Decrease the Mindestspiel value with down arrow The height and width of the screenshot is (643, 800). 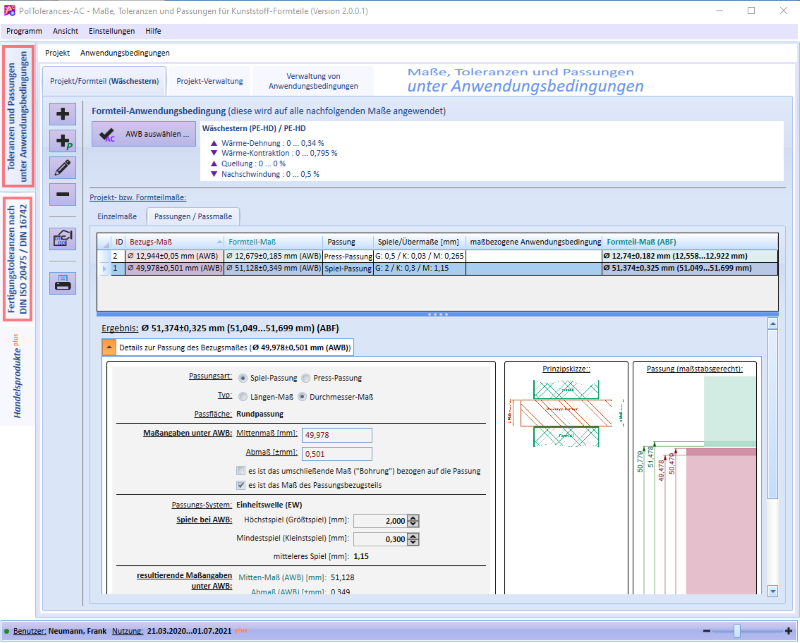(413, 542)
